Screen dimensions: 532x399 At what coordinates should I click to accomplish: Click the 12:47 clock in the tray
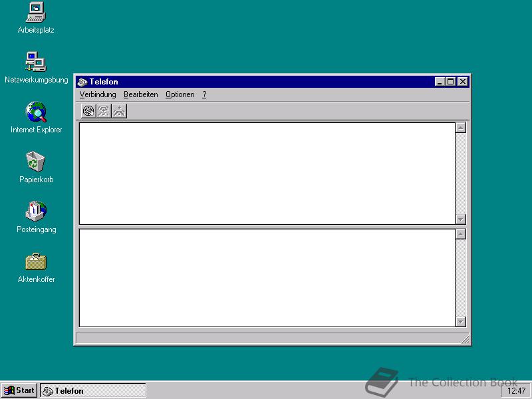click(516, 391)
